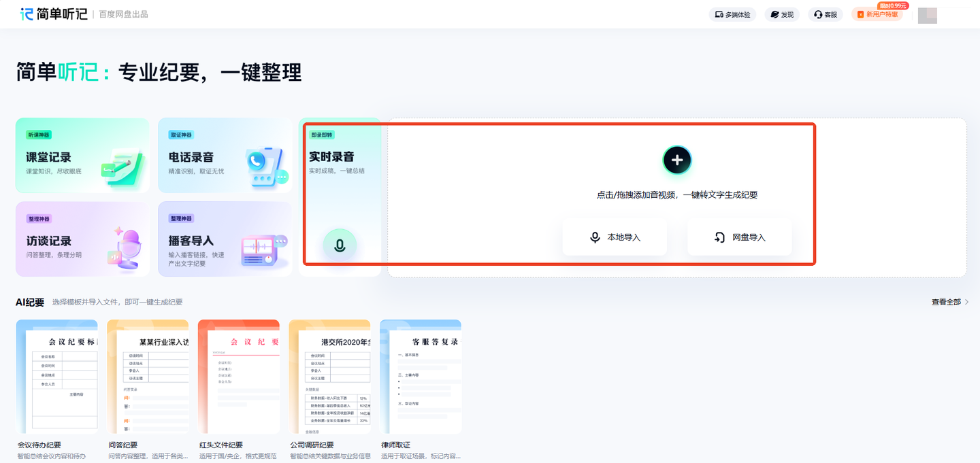This screenshot has height=463, width=980.
Task: Open the 问答纪要 template
Action: click(148, 390)
